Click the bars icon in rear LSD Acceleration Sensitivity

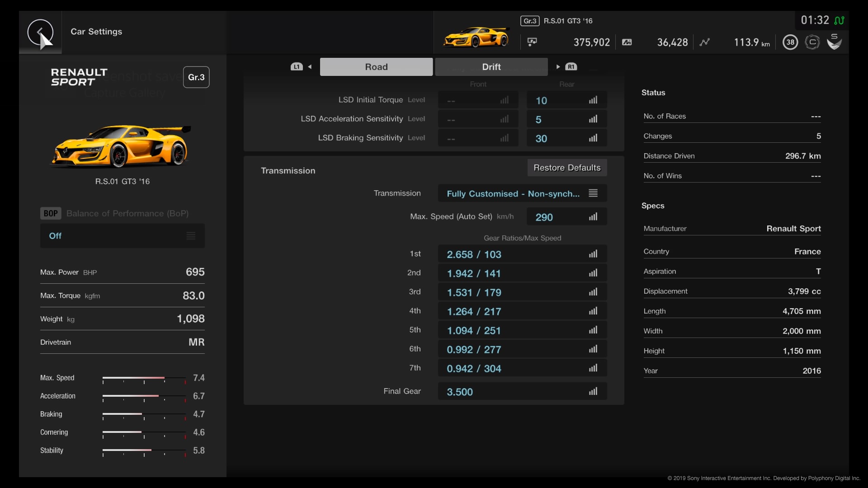(x=593, y=119)
